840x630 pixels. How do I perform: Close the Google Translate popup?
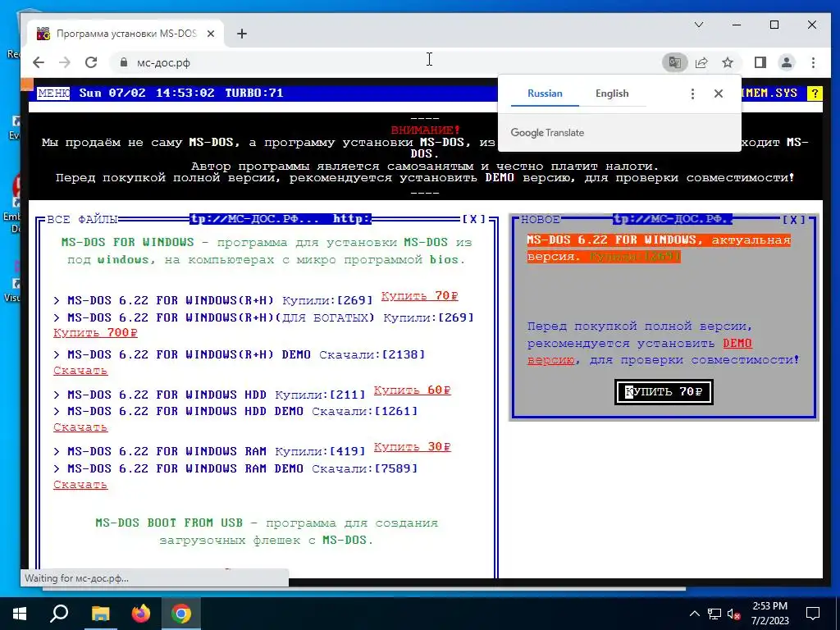[719, 94]
